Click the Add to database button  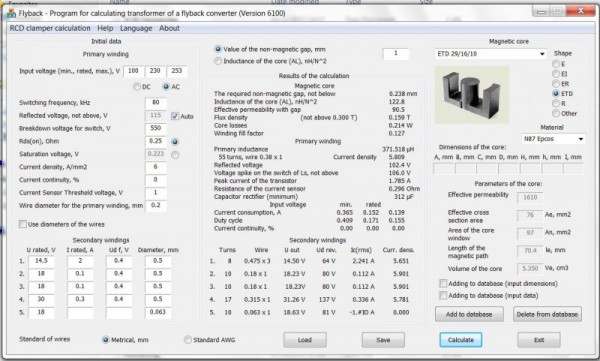tap(469, 314)
